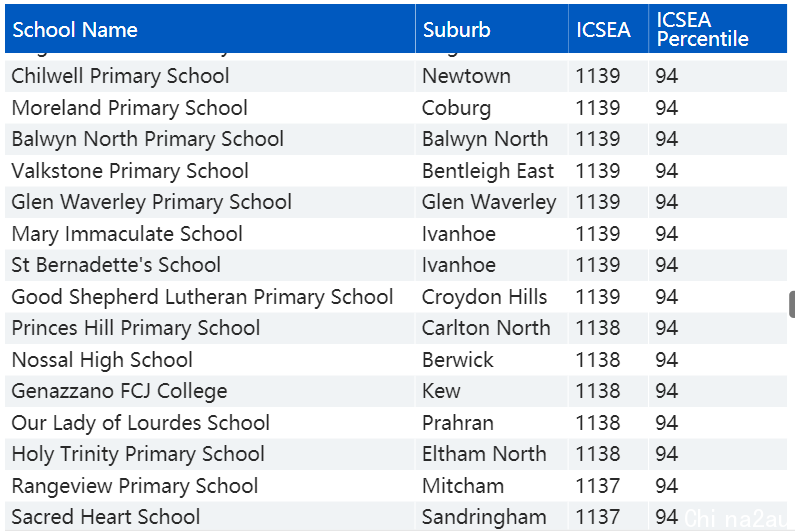Click the ICSEA Percentile column header
This screenshot has height=531, width=795.
pos(718,29)
